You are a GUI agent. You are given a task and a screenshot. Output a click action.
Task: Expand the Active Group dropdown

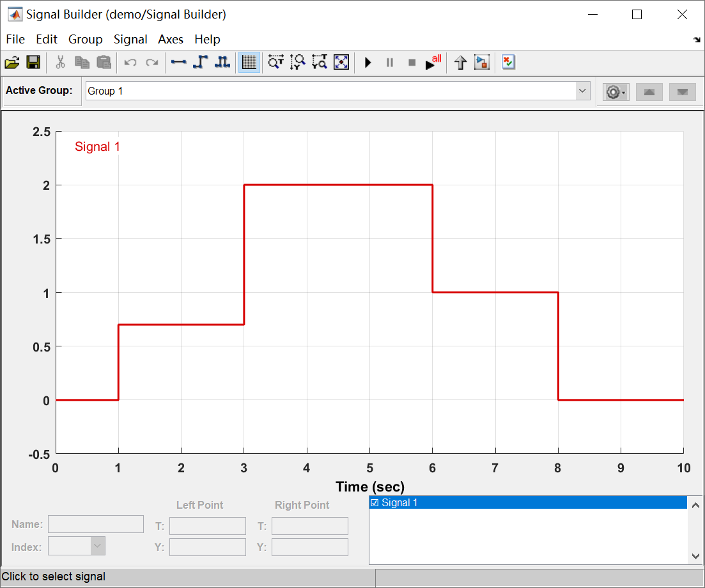pyautogui.click(x=582, y=91)
